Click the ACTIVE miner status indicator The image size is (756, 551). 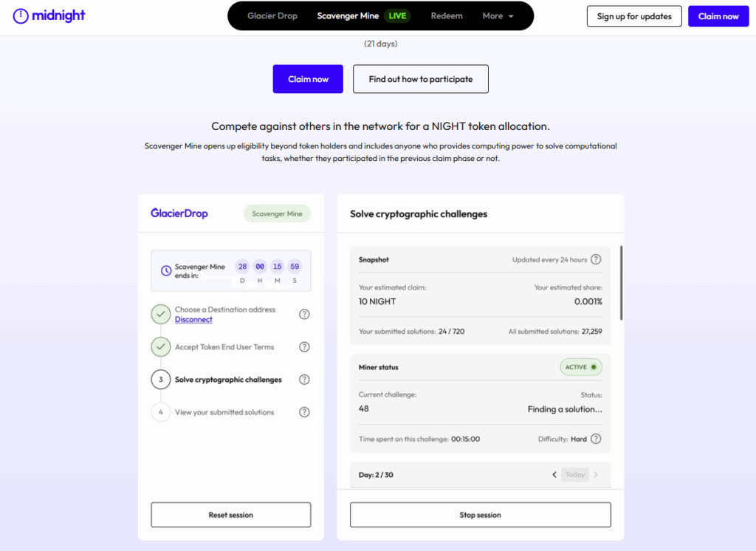pyautogui.click(x=581, y=367)
